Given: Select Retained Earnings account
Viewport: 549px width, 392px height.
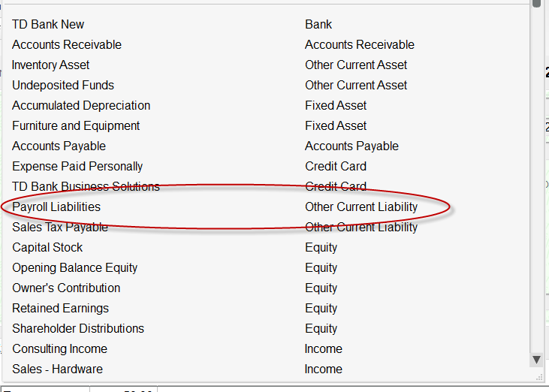Looking at the screenshot, I should tap(60, 309).
